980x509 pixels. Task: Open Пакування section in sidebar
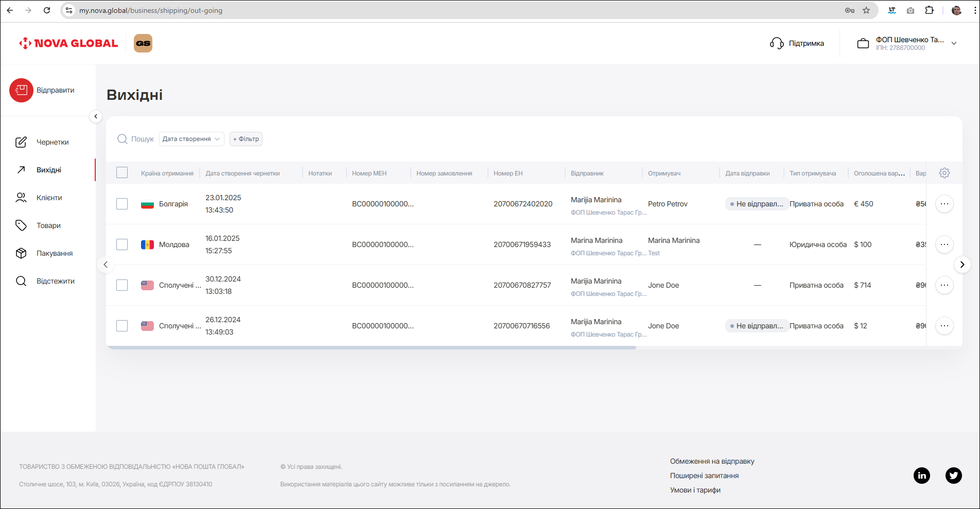point(54,253)
